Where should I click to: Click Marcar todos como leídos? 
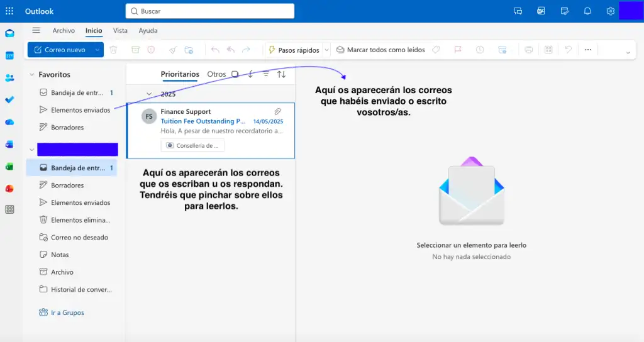(380, 50)
